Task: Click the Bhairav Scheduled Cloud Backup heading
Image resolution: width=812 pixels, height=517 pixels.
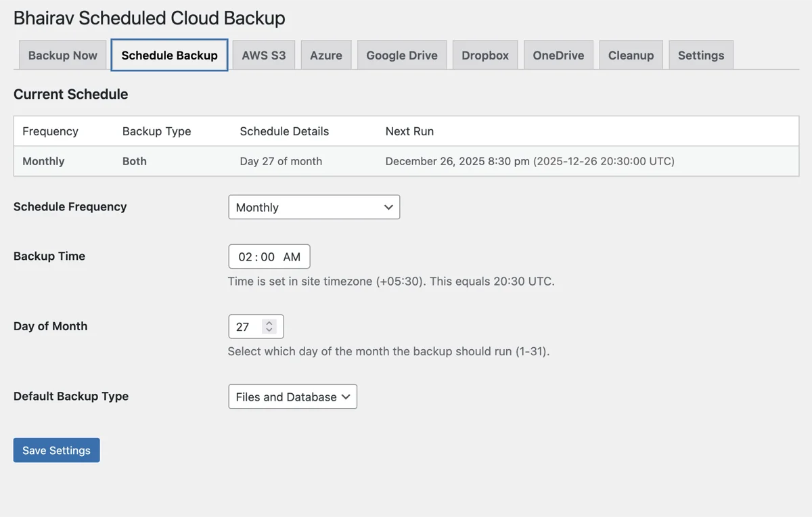Action: pos(149,18)
